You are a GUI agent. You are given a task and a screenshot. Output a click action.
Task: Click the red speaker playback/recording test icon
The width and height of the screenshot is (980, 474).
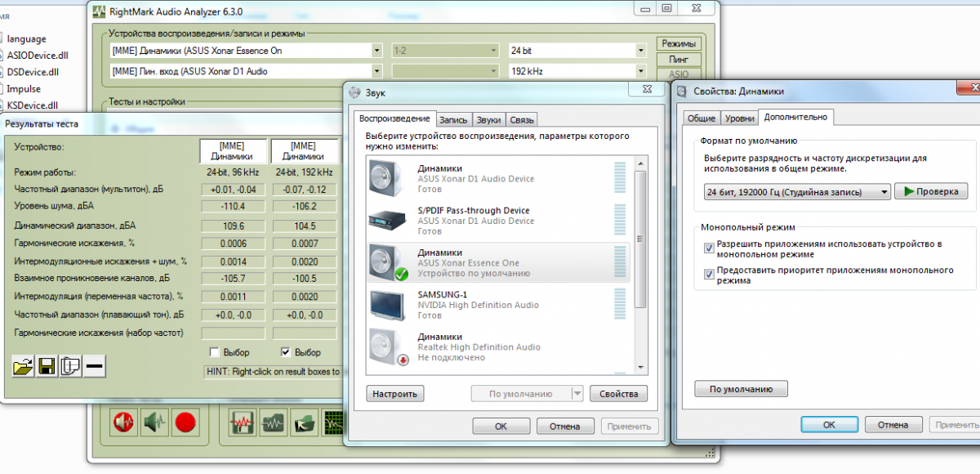coord(122,422)
